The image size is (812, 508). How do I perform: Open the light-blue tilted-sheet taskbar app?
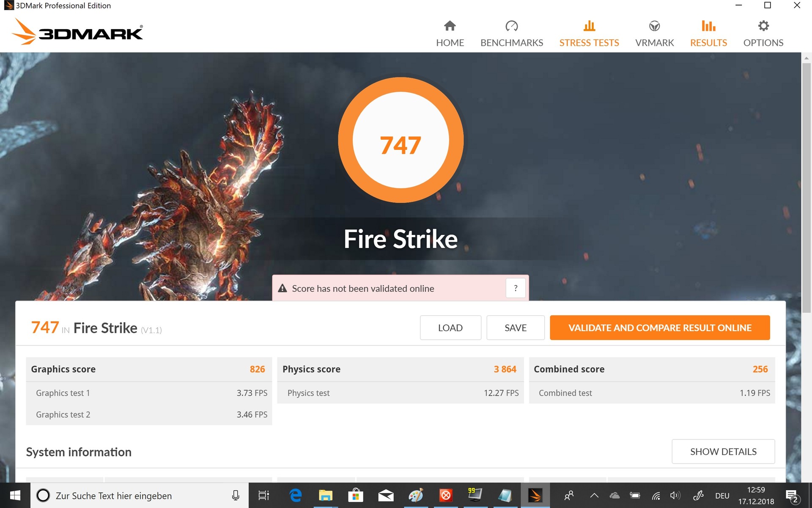point(505,495)
